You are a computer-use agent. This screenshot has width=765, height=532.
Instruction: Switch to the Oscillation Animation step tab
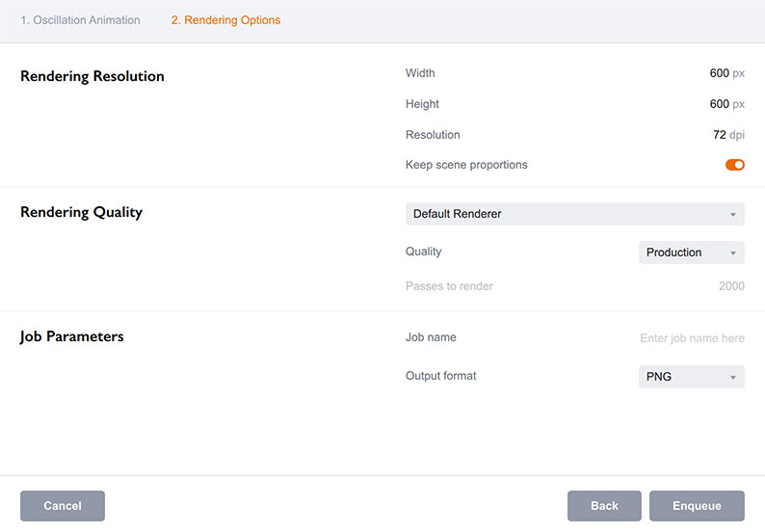pos(80,20)
